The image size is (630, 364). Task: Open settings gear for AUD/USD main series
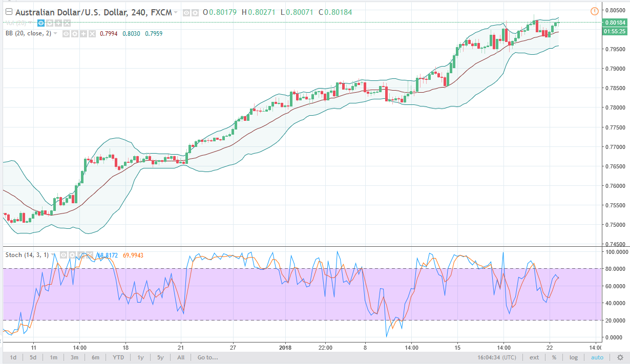pyautogui.click(x=195, y=12)
